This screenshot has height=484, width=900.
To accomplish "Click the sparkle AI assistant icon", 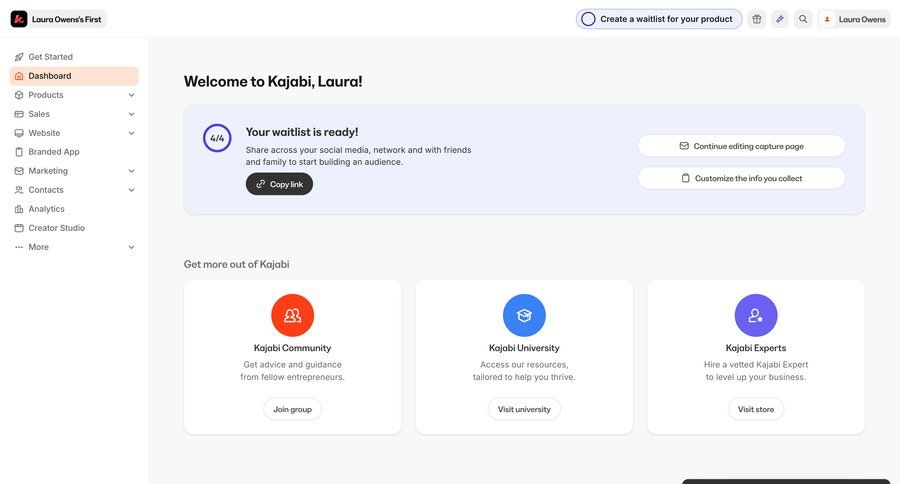I will tap(780, 19).
